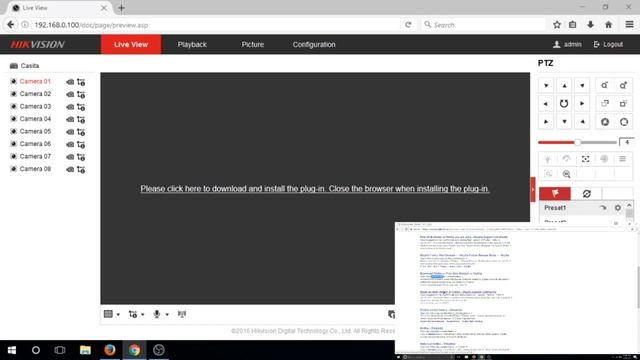Click the PTZ focus far button
Image resolution: width=640 pixels, height=360 pixels.
click(623, 104)
